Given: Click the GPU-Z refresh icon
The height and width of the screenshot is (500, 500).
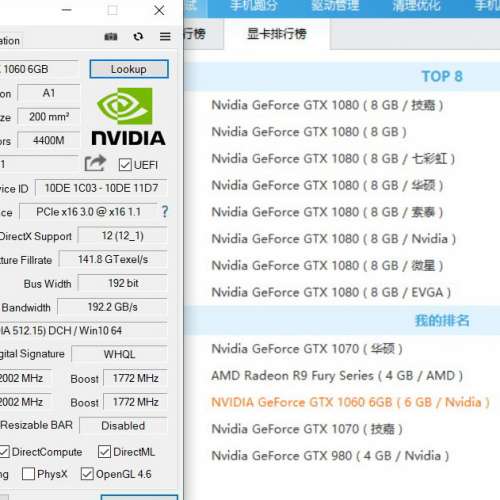Looking at the screenshot, I should tap(138, 36).
